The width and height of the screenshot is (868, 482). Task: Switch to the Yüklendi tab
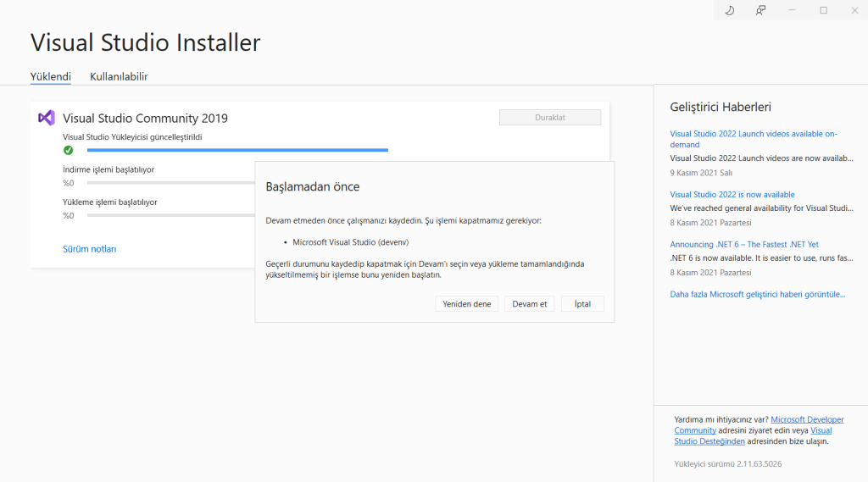click(x=51, y=76)
